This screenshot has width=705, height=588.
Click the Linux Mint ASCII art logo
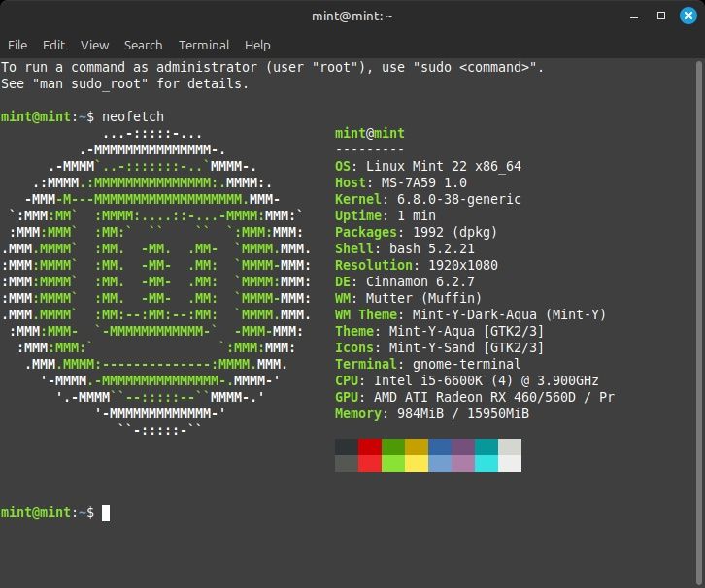pyautogui.click(x=156, y=281)
